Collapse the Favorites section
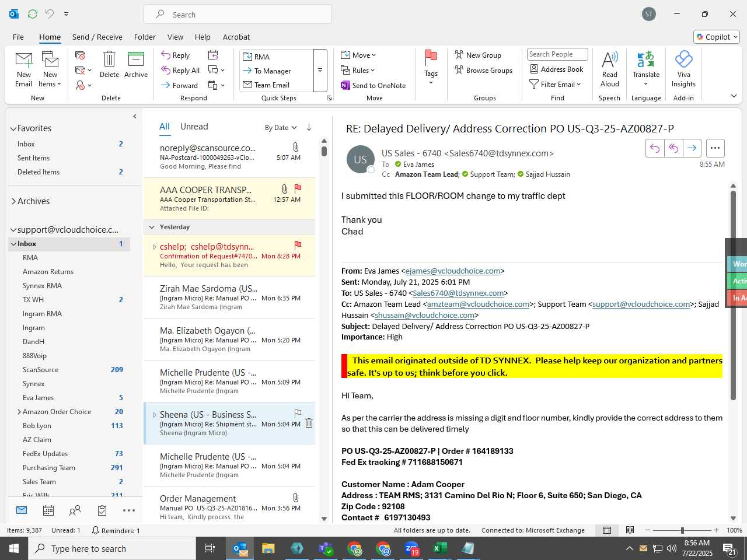Image resolution: width=747 pixels, height=560 pixels. coord(13,129)
